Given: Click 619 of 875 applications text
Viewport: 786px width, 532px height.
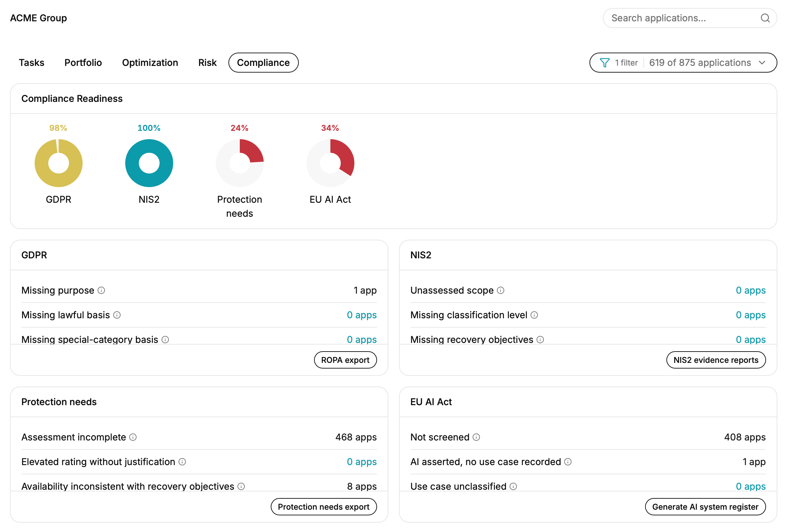Looking at the screenshot, I should 700,63.
